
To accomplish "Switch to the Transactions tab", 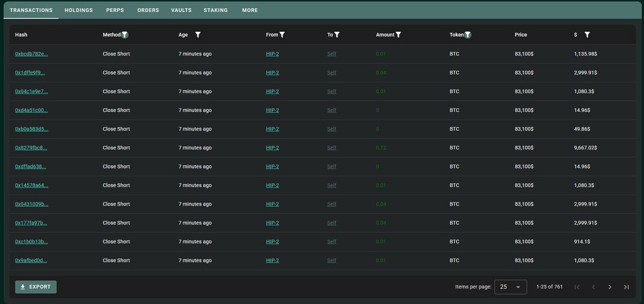I will click(31, 10).
